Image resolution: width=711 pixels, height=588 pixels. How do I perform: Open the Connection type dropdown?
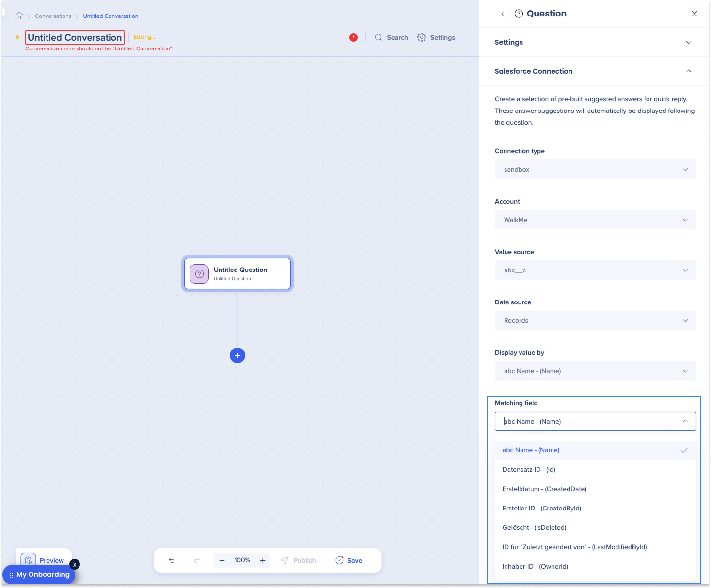point(595,169)
